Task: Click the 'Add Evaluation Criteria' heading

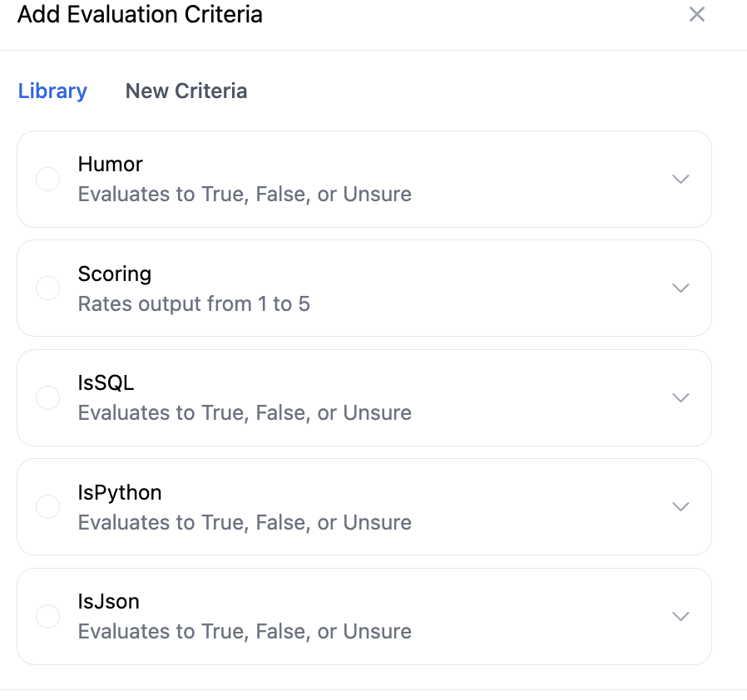Action: (x=140, y=15)
